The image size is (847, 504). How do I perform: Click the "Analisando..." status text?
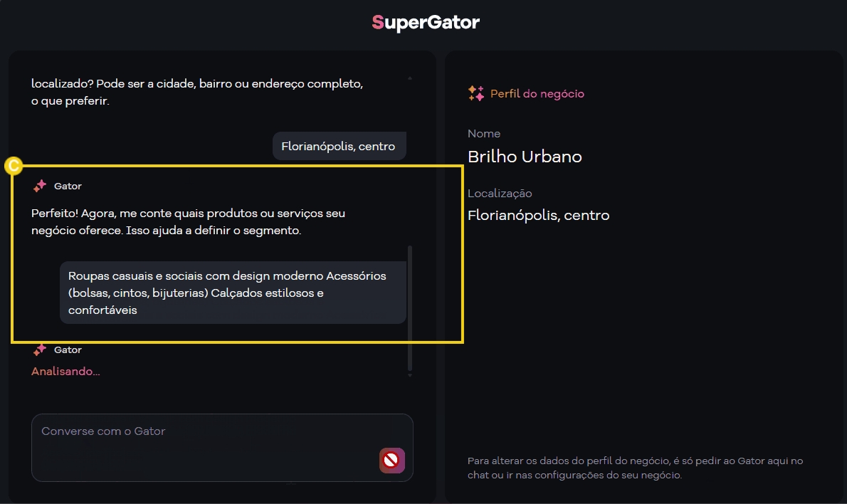click(x=65, y=372)
